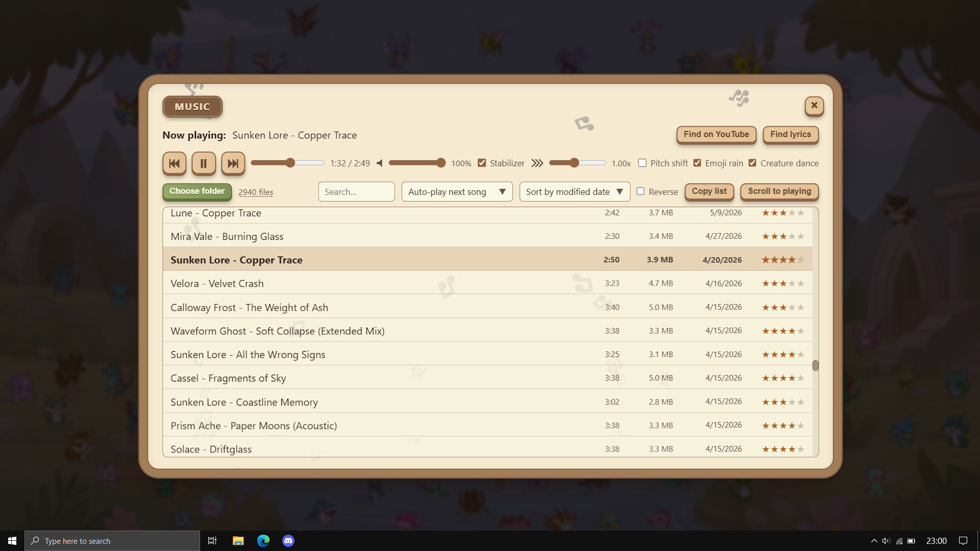This screenshot has width=980, height=551.
Task: Click the song progress seek slider
Action: click(288, 163)
